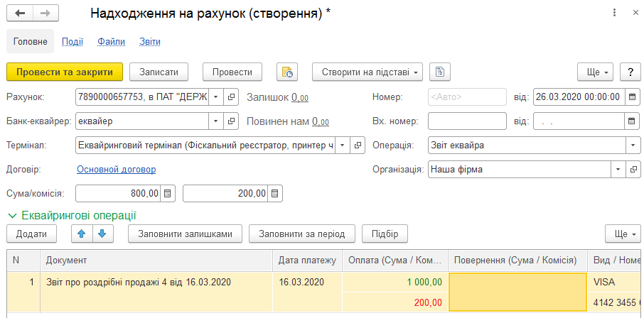Click Заповнити залишками button

coord(186,234)
